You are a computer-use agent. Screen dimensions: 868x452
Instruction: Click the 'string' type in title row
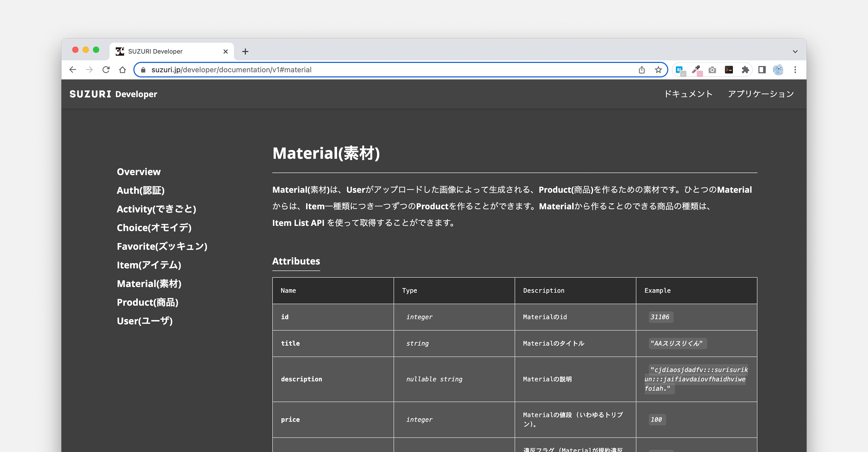click(417, 343)
